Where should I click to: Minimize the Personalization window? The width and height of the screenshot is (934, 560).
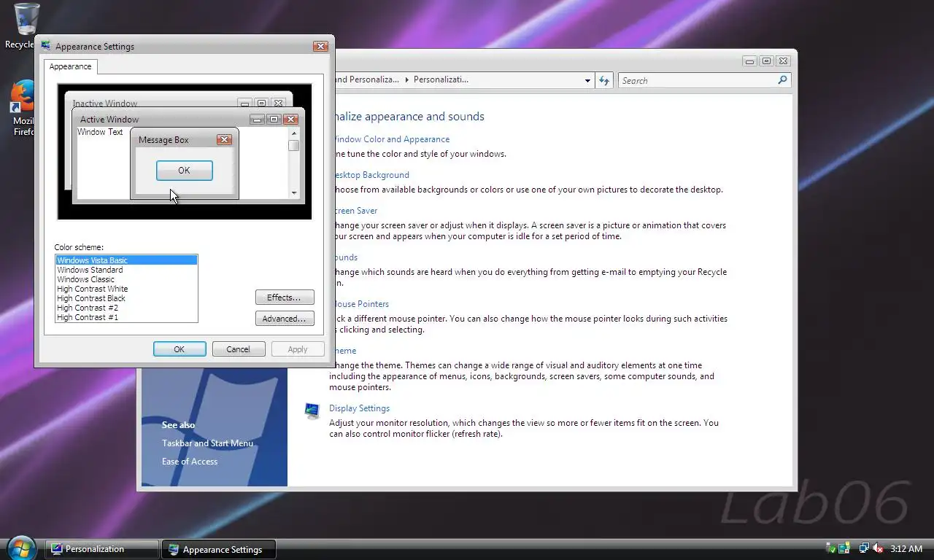(x=750, y=61)
